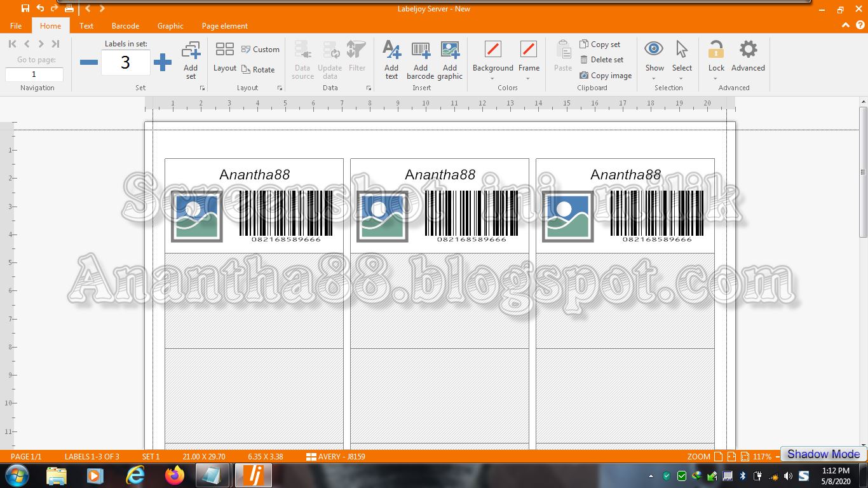This screenshot has height=488, width=868.
Task: Open the help question mark
Action: coord(860,25)
